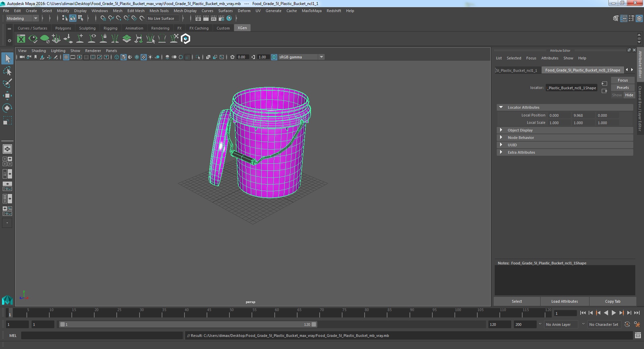The height and width of the screenshot is (349, 644).
Task: Select the Scale tool in the toolbox
Action: pyautogui.click(x=7, y=120)
